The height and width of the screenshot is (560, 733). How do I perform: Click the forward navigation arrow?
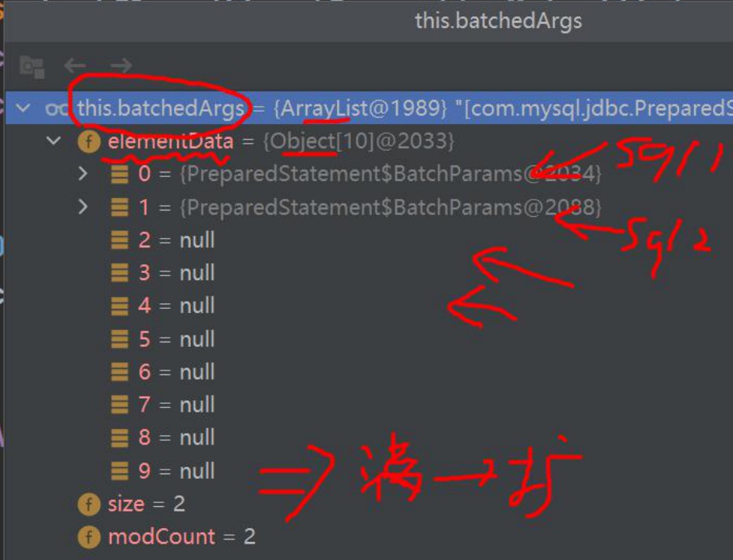[121, 66]
